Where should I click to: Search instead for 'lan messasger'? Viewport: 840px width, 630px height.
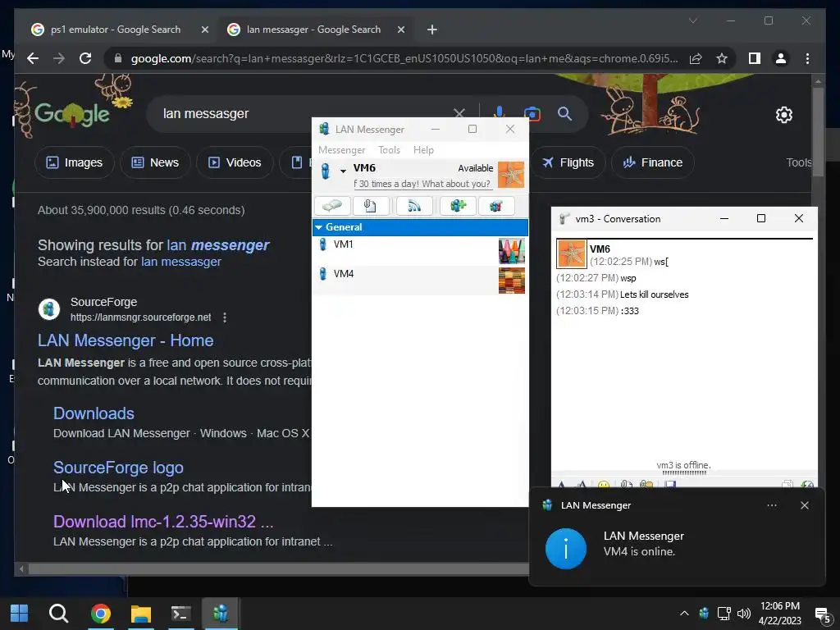tap(181, 262)
